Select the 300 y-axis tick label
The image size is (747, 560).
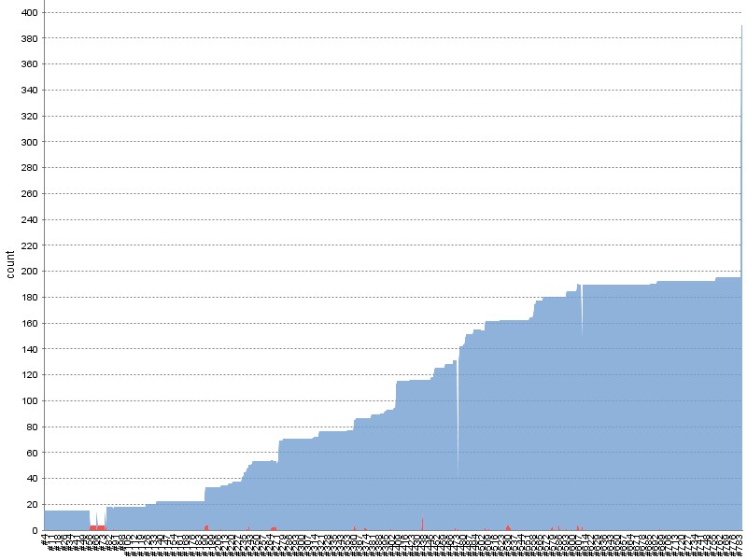tap(29, 142)
